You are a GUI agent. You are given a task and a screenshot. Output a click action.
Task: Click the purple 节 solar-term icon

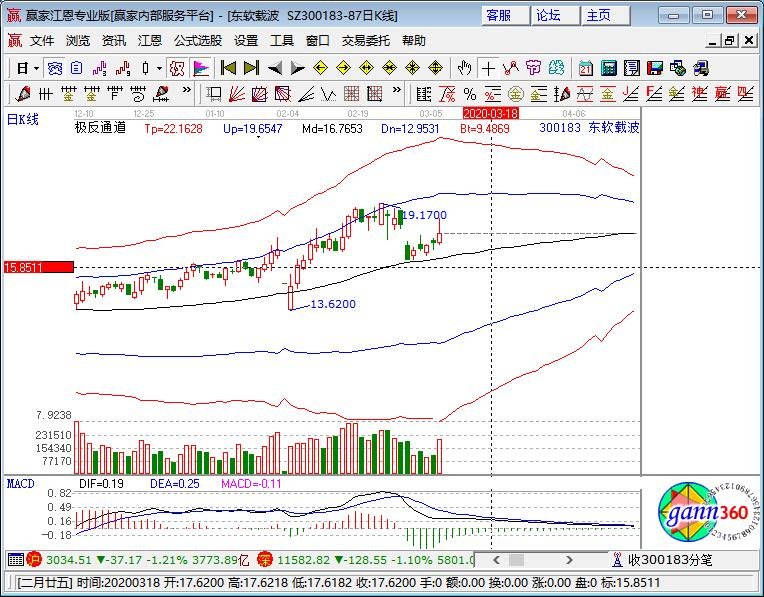(534, 68)
